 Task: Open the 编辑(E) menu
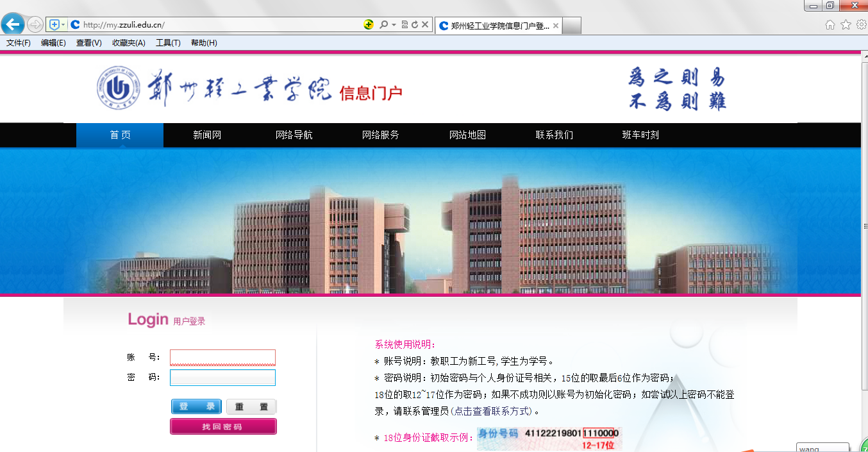[53, 43]
